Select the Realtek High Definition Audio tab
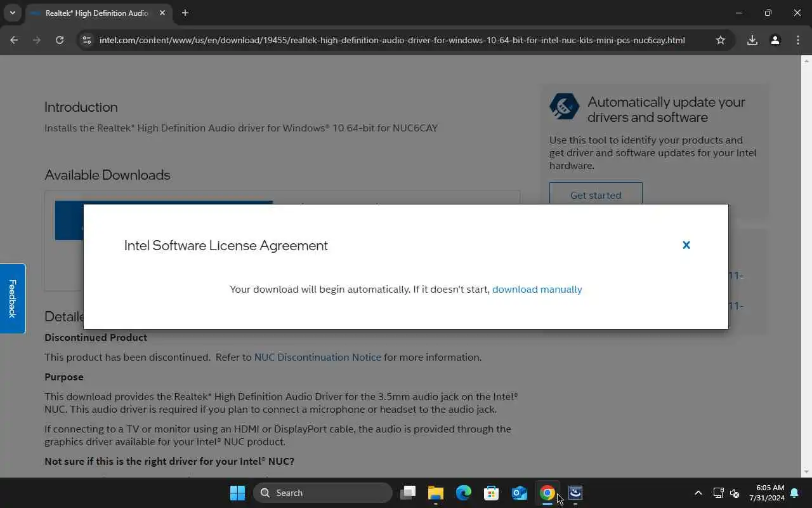 (x=97, y=13)
